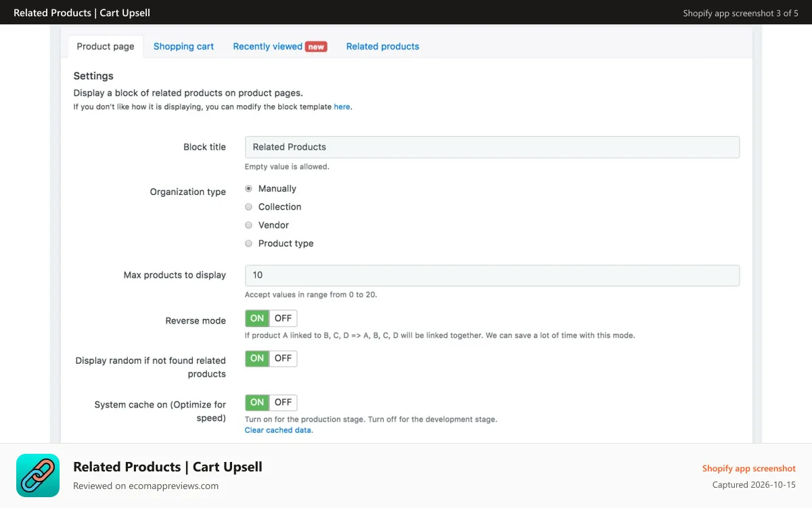Click the 'Shopify app screenshot' orange caption
The image size is (812, 508).
point(748,469)
